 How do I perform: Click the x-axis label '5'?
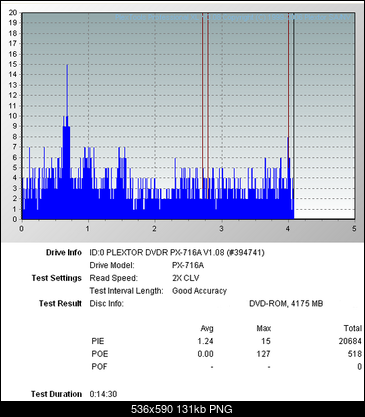point(354,229)
